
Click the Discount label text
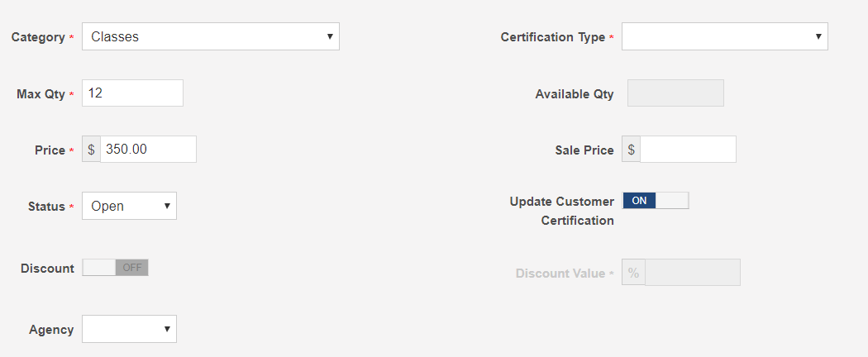(47, 268)
